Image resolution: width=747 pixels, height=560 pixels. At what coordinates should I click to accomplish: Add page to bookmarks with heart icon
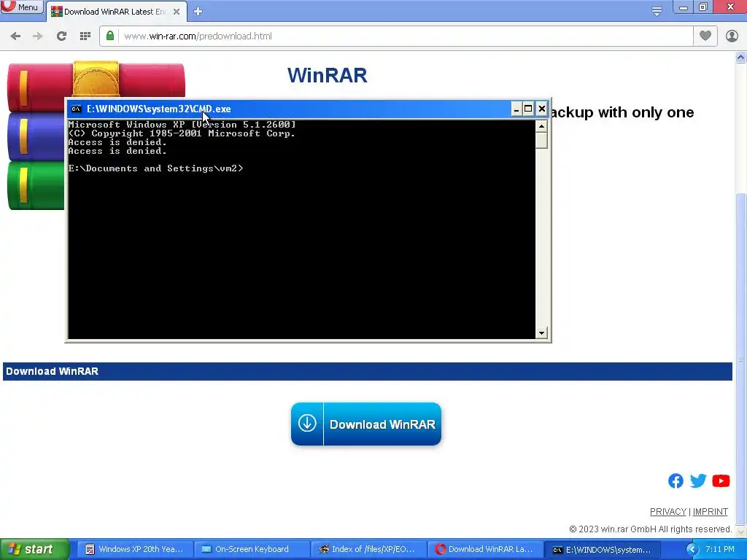705,36
